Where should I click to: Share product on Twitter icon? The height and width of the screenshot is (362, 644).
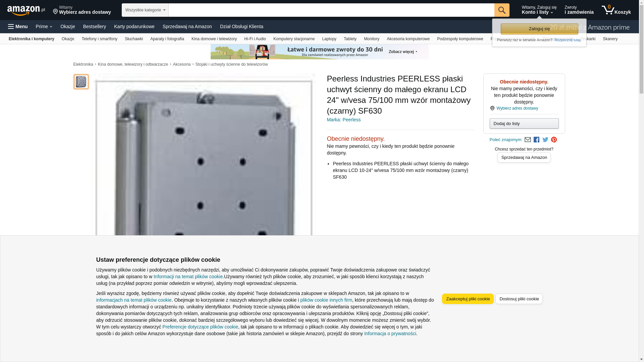[x=545, y=140]
